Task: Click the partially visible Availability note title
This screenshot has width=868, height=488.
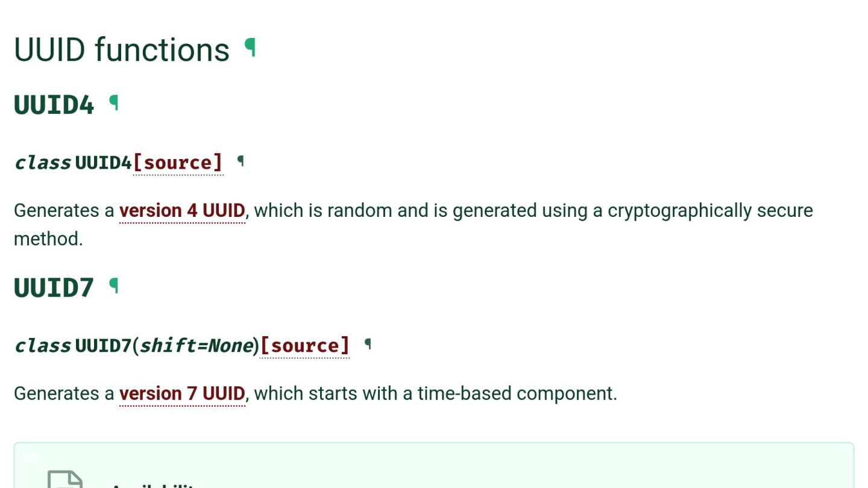Action: [153, 484]
